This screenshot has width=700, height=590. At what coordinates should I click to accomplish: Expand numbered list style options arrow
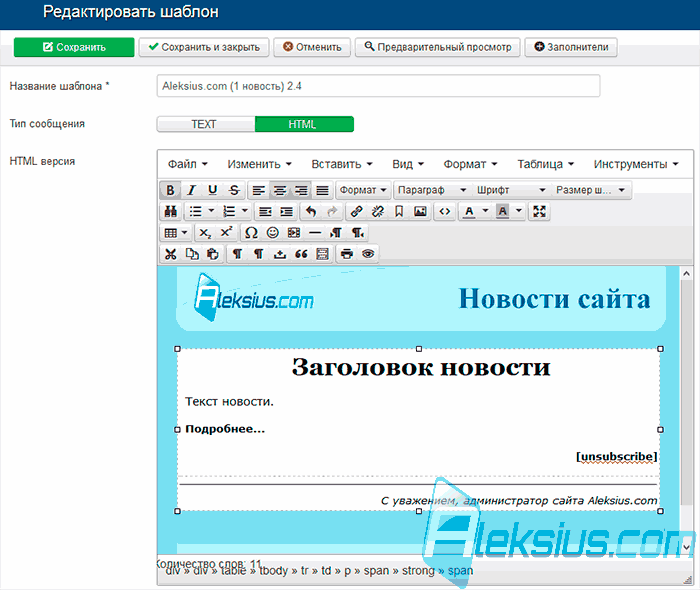click(245, 211)
